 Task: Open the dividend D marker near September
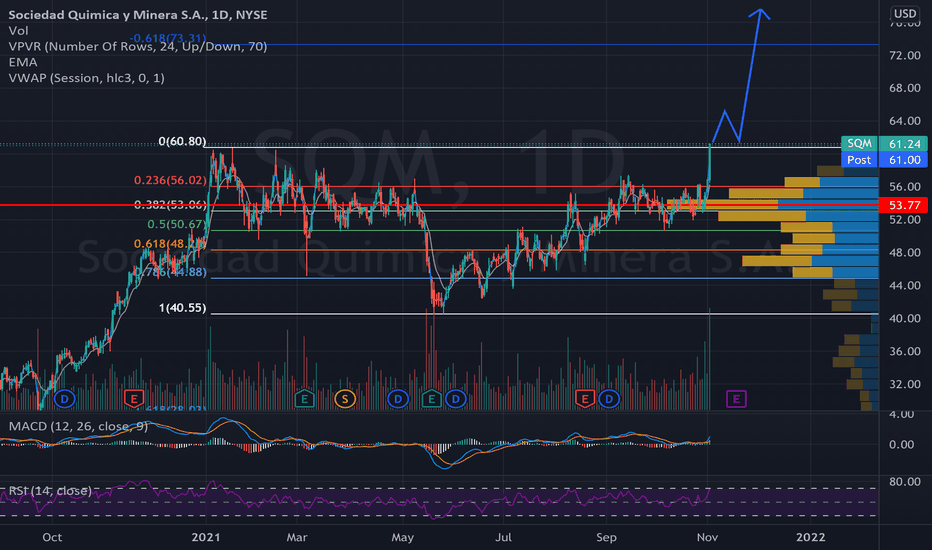(609, 399)
